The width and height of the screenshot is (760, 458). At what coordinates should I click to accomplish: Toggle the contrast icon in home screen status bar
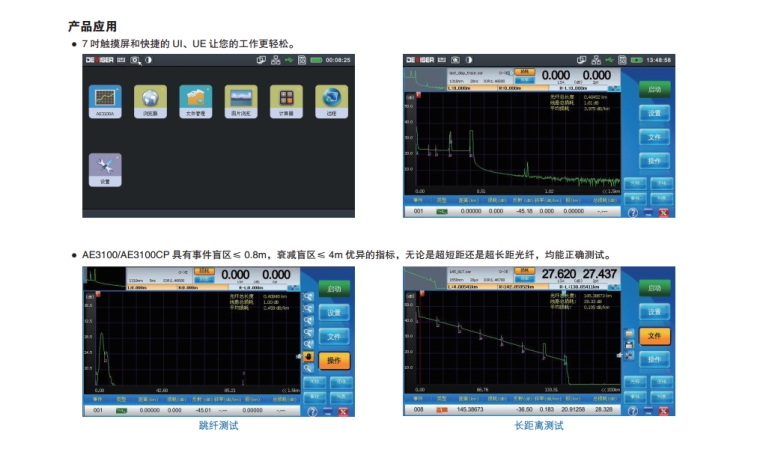(148, 60)
